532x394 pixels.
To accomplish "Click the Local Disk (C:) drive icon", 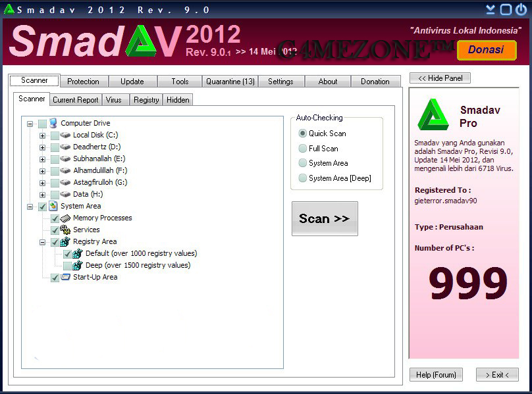I will (65, 135).
